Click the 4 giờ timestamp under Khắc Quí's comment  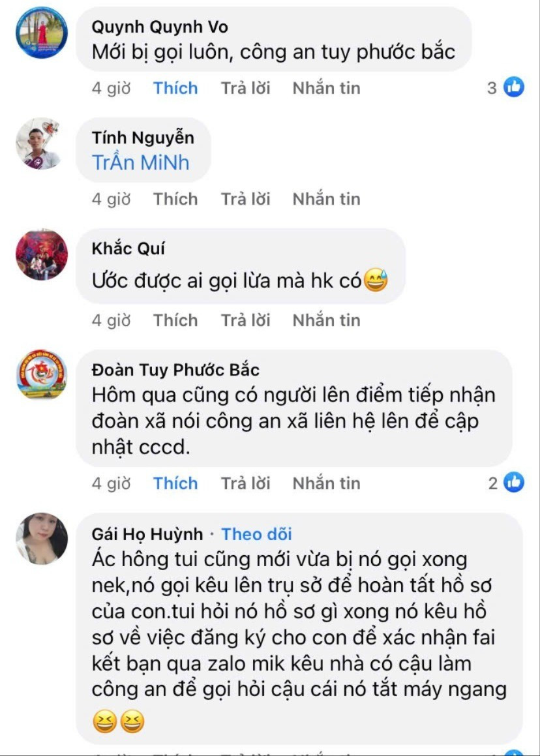point(111,320)
